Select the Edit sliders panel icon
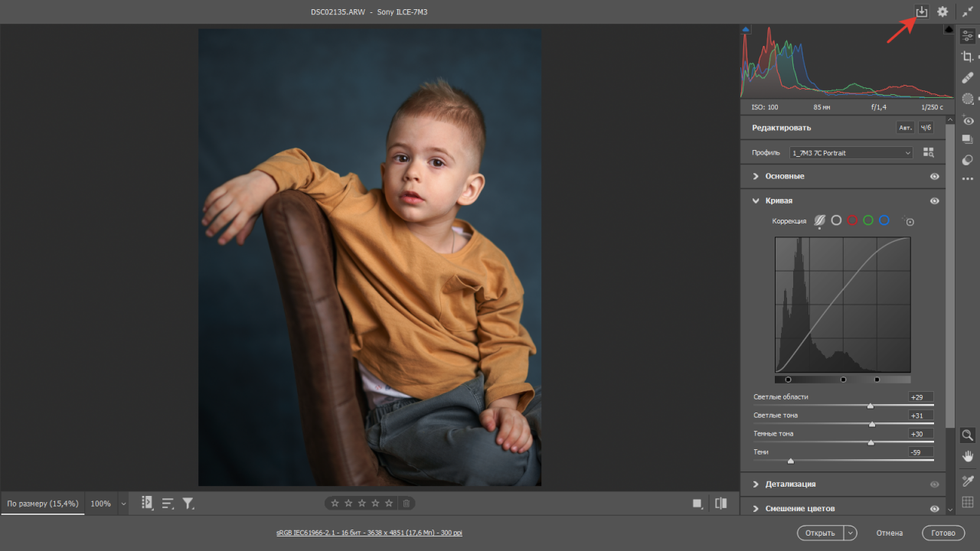Image resolution: width=980 pixels, height=551 pixels. click(x=968, y=35)
